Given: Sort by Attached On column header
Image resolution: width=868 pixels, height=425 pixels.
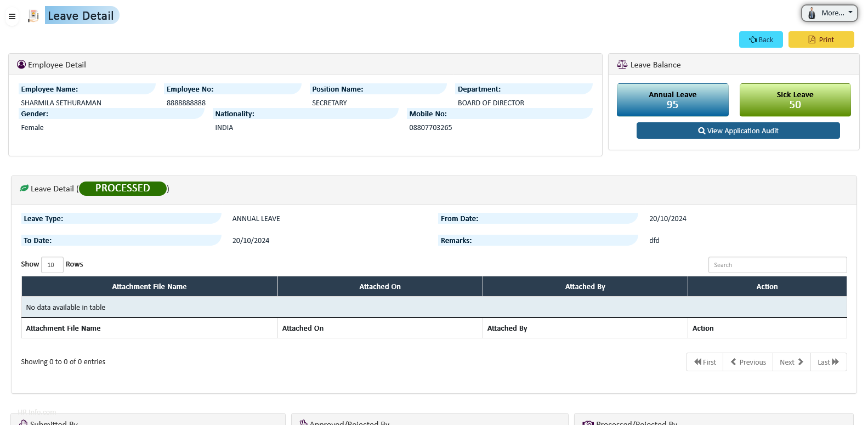Looking at the screenshot, I should (379, 286).
